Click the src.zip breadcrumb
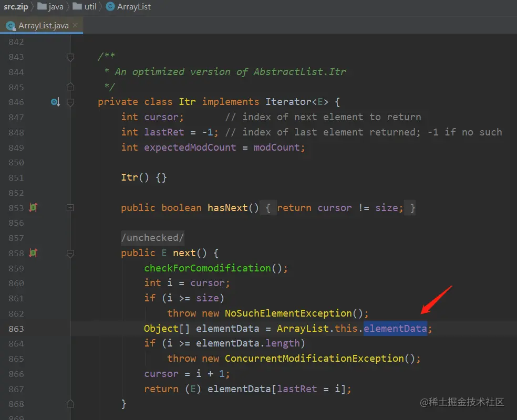Viewport: 517px width, 420px height. [16, 7]
